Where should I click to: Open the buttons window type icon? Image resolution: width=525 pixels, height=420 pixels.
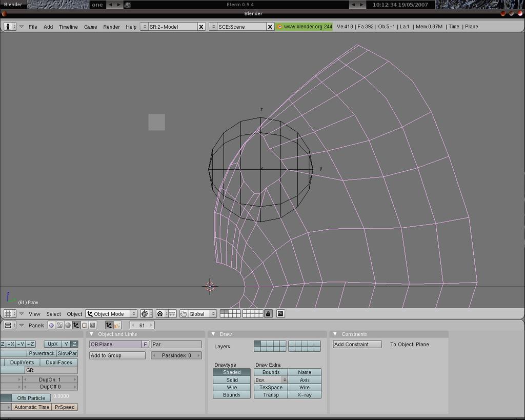(x=9, y=325)
